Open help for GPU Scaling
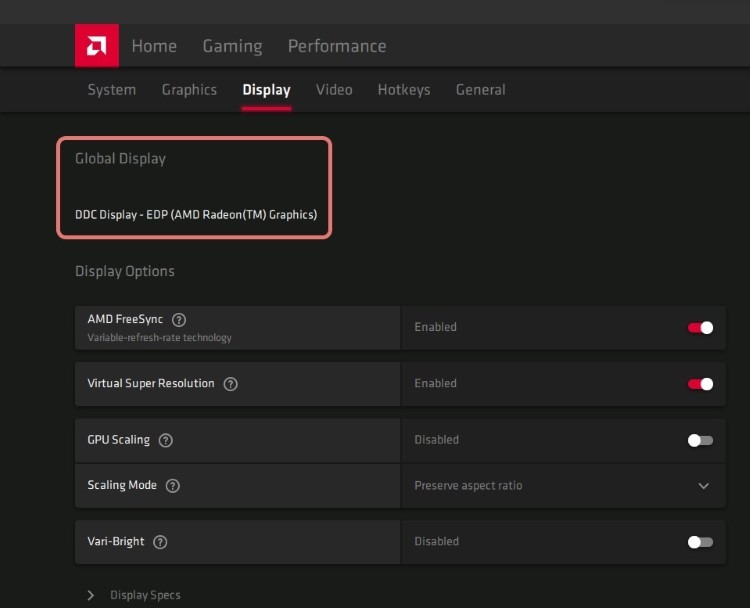750x608 pixels. point(165,440)
